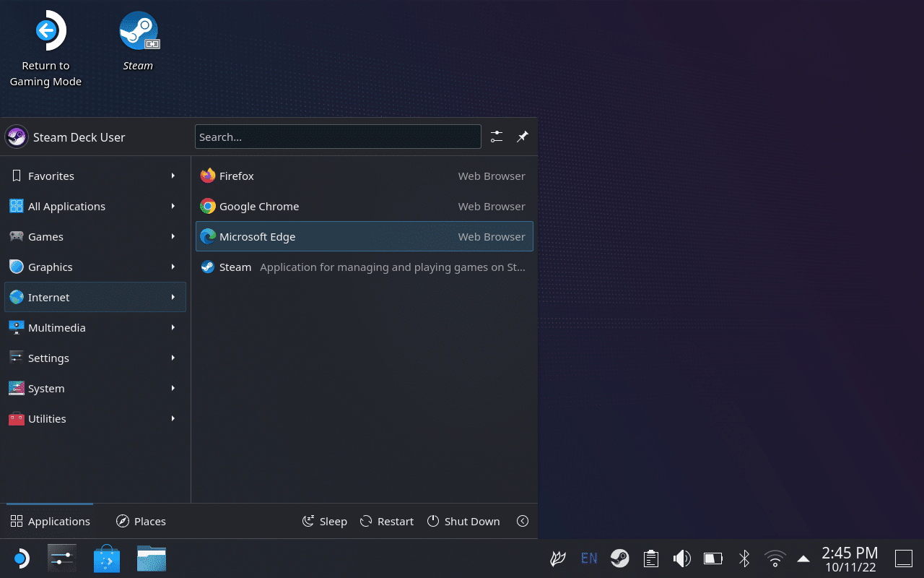Collapse the extra power options arrow
This screenshot has width=924, height=578.
click(523, 521)
